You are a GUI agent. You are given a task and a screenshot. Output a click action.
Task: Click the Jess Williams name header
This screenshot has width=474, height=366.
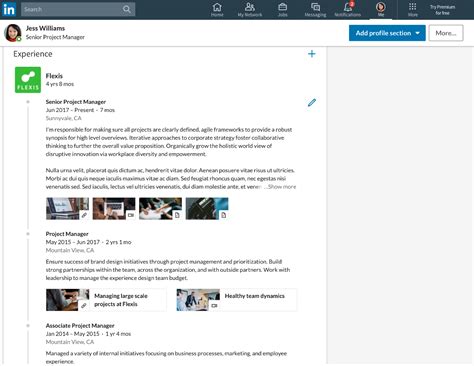point(45,28)
